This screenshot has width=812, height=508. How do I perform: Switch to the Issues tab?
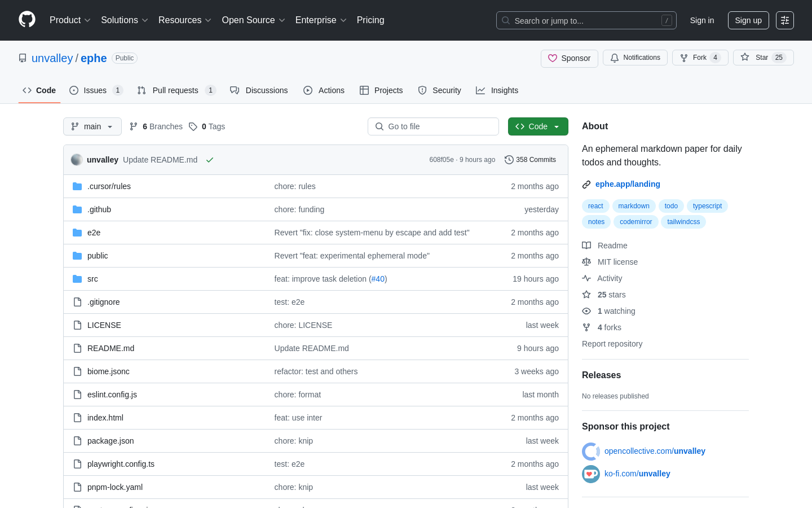[x=96, y=90]
